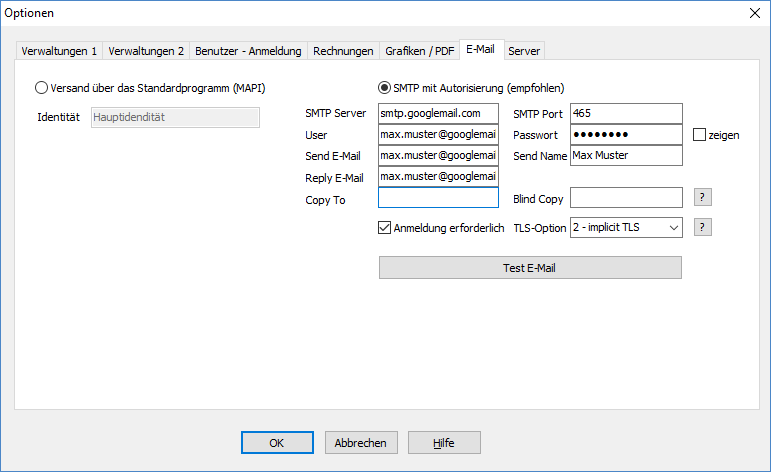Click into the SMTP Server field
This screenshot has height=472, width=771.
438,114
